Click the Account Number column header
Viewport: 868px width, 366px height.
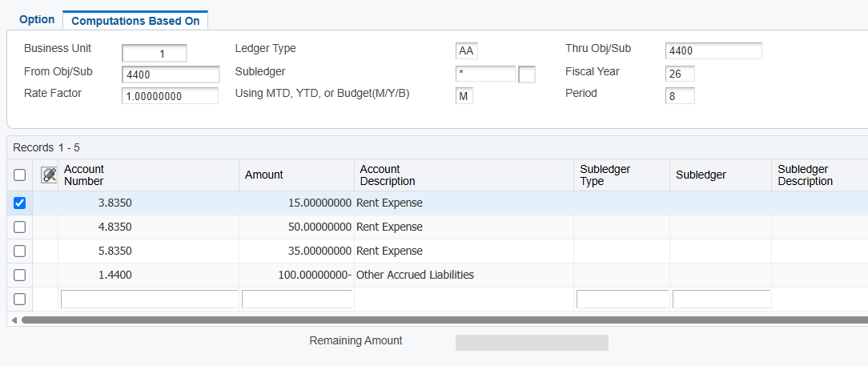point(148,175)
